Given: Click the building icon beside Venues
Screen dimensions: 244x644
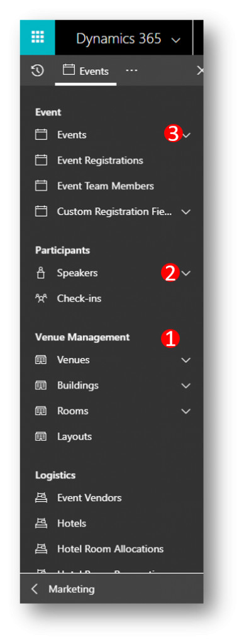Looking at the screenshot, I should tap(41, 360).
